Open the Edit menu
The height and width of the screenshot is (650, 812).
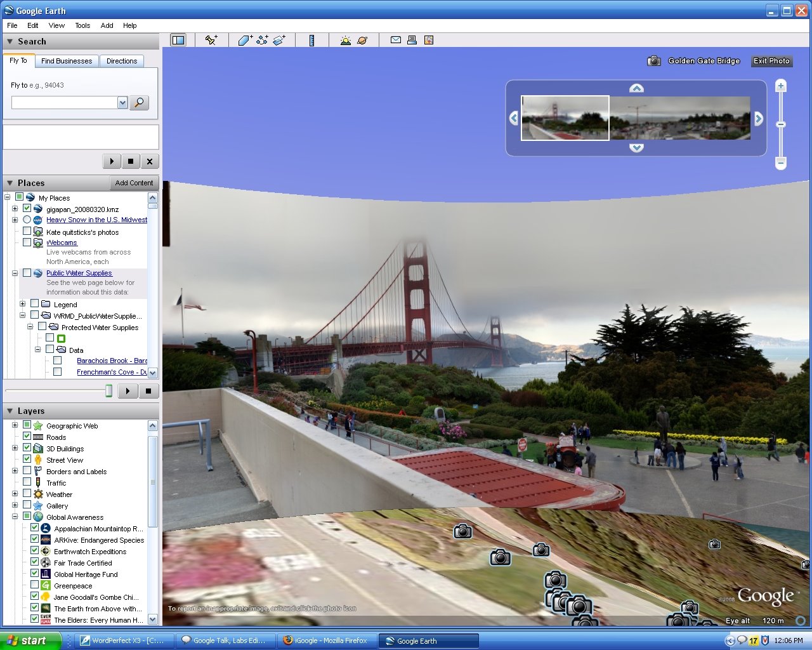coord(33,25)
